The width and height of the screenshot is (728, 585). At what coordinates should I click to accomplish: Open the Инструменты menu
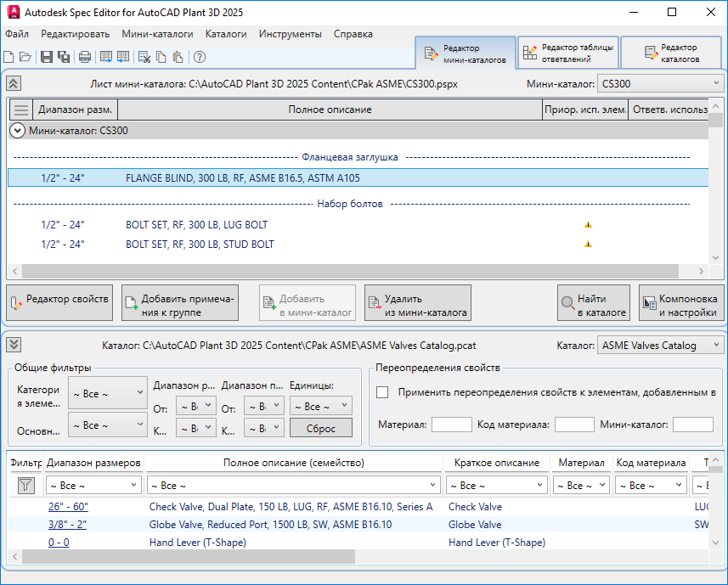[x=291, y=34]
